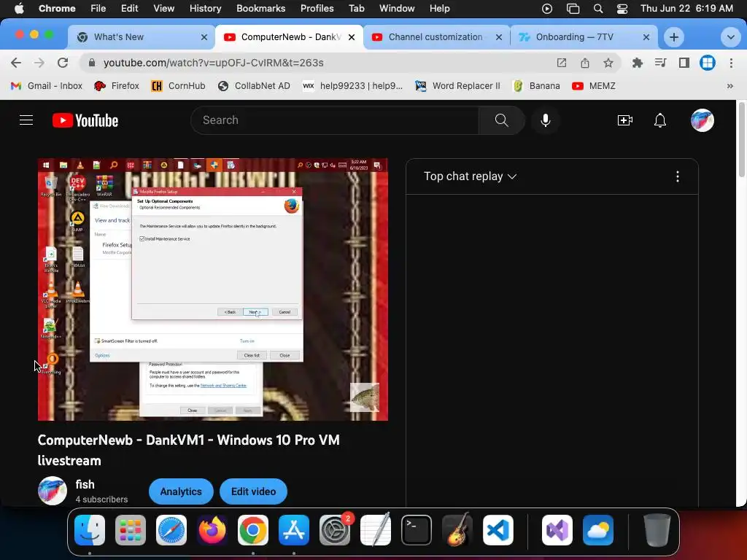Focus the YouTube Search field
This screenshot has height=560, width=747.
[x=335, y=120]
